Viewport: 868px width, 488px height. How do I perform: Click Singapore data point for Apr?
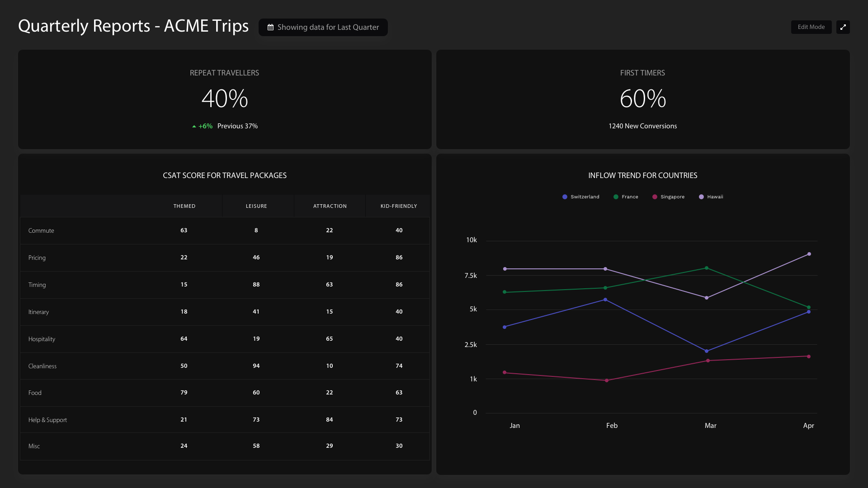pyautogui.click(x=809, y=357)
